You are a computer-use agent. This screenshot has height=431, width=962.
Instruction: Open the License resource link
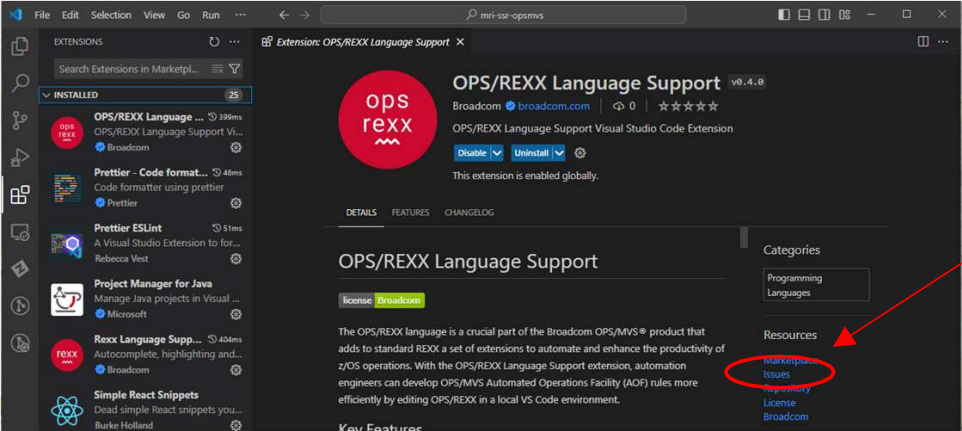click(779, 403)
